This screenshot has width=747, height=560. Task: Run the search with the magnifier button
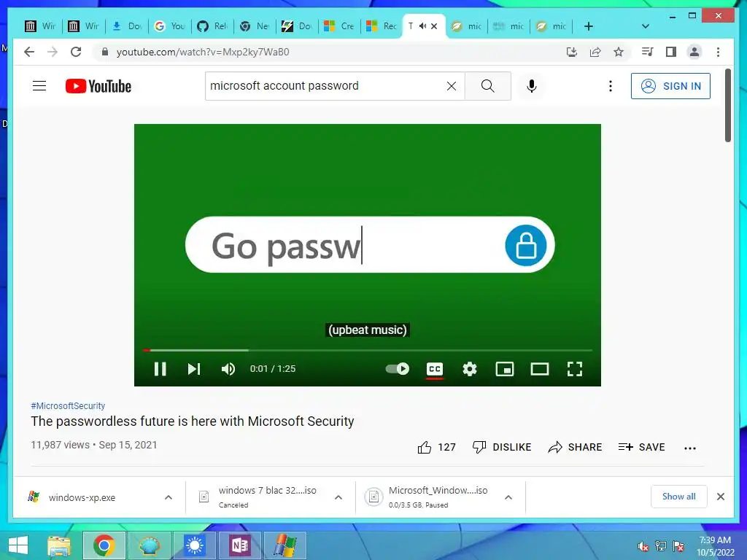tap(487, 86)
